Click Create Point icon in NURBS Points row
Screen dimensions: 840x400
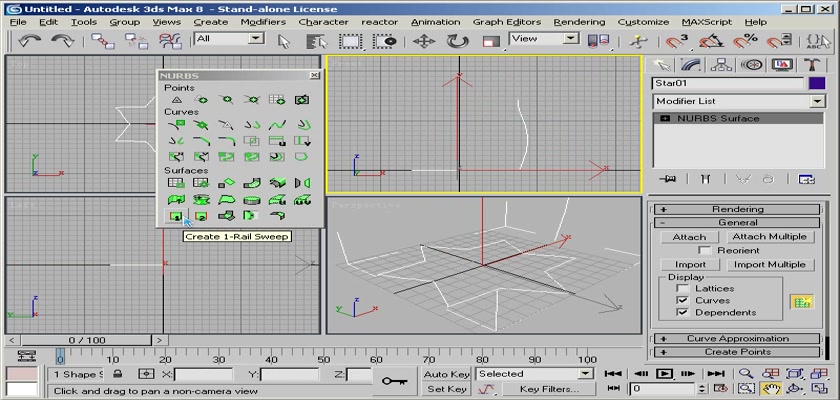176,100
